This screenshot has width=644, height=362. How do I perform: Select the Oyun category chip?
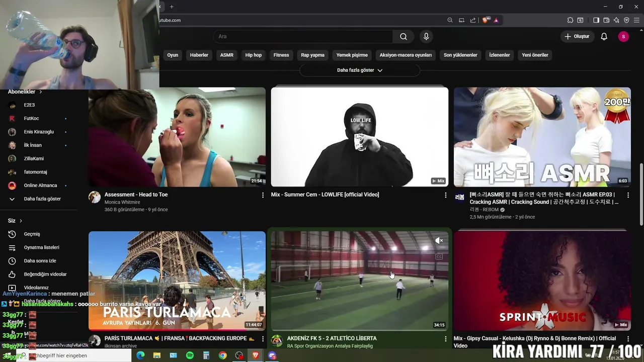(x=173, y=55)
